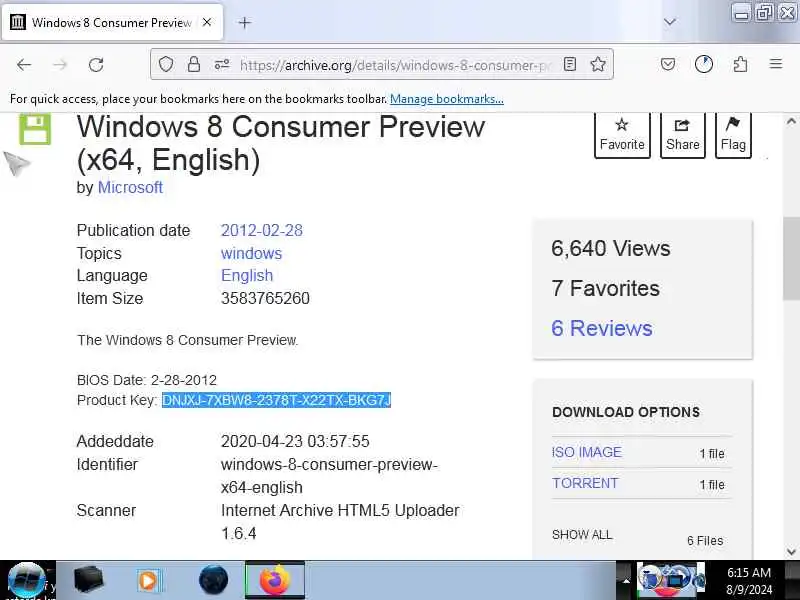Click the highlighted product key text

pyautogui.click(x=277, y=400)
